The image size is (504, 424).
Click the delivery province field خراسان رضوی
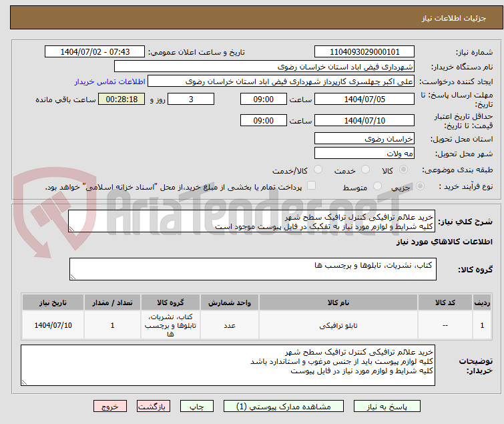pyautogui.click(x=364, y=138)
